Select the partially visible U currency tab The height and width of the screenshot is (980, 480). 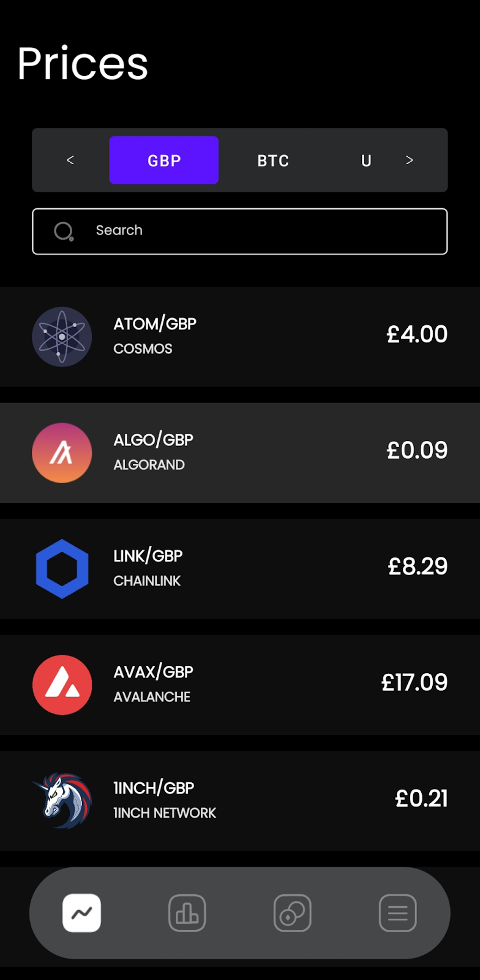coord(366,160)
